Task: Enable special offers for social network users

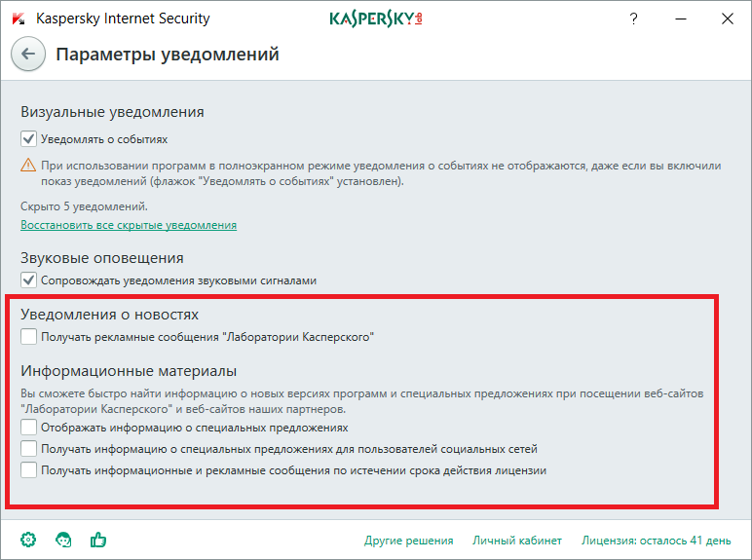Action: (28, 449)
